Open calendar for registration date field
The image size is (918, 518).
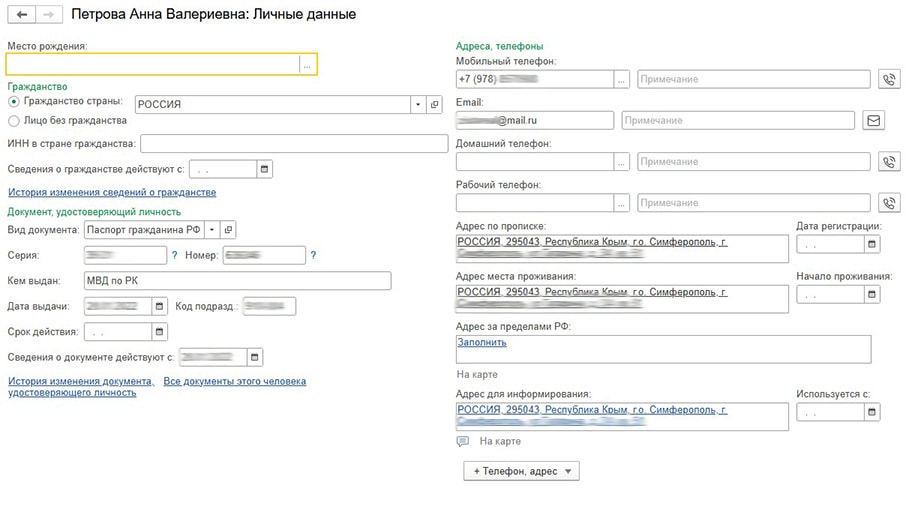873,244
